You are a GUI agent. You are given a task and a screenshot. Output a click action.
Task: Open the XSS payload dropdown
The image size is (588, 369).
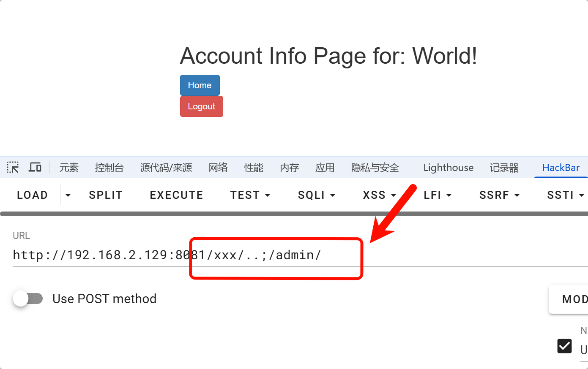tap(379, 195)
